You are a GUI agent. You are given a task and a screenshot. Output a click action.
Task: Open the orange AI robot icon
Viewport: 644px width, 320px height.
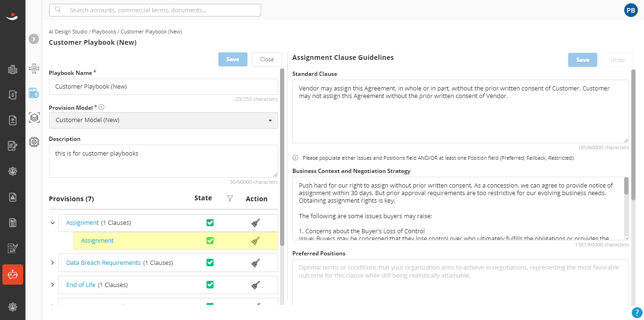pyautogui.click(x=13, y=274)
